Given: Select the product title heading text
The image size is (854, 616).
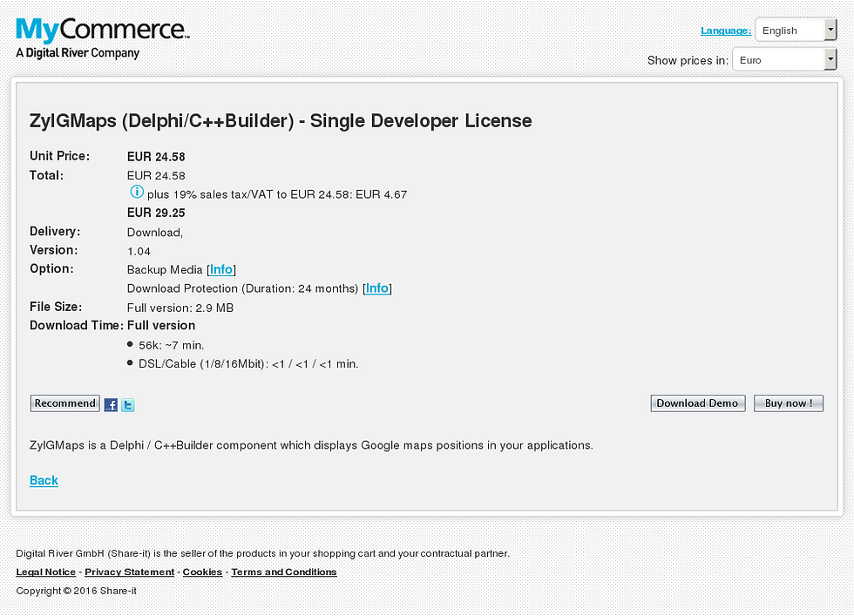Looking at the screenshot, I should coord(281,121).
